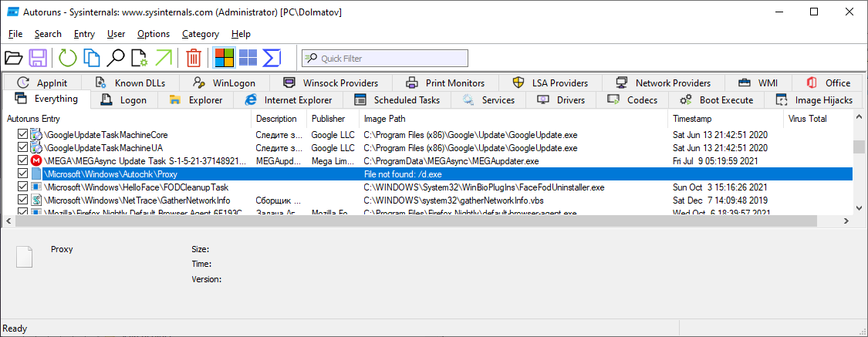Click the vertical scrollbar down arrow
This screenshot has width=868, height=337.
pos(859,208)
